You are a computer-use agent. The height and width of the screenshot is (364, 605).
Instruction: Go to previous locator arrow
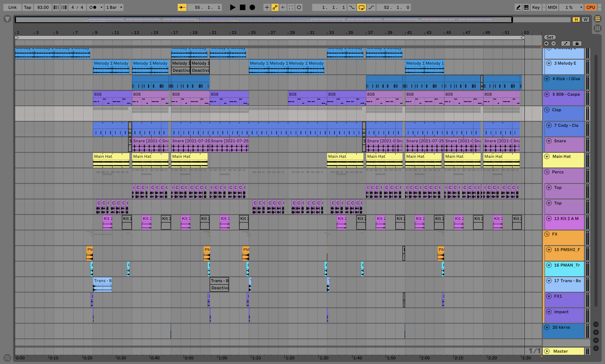pyautogui.click(x=546, y=43)
